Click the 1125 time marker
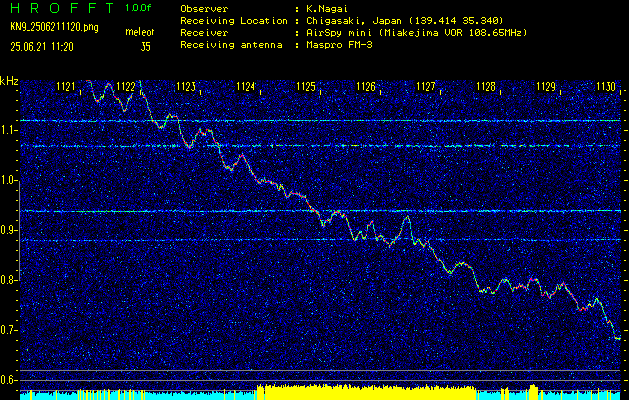629x400 pixels. [306, 86]
